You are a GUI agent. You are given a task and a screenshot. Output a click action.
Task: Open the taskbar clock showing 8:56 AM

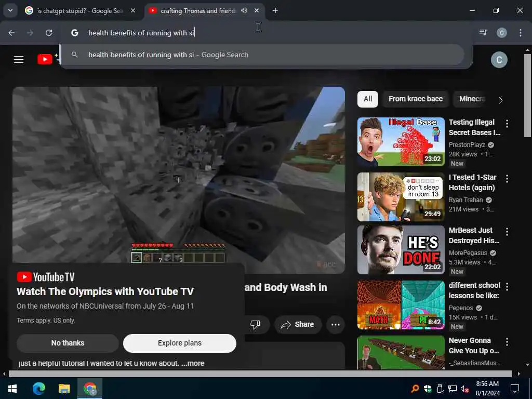487,389
